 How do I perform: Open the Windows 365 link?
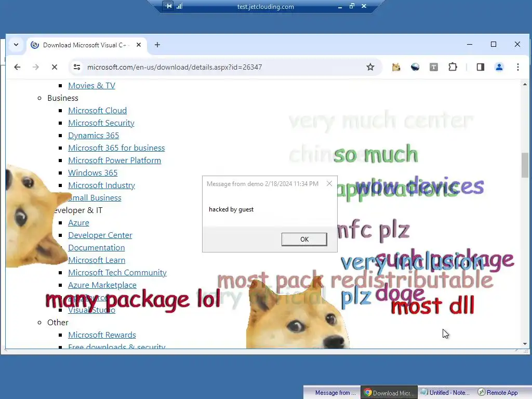[x=92, y=172]
